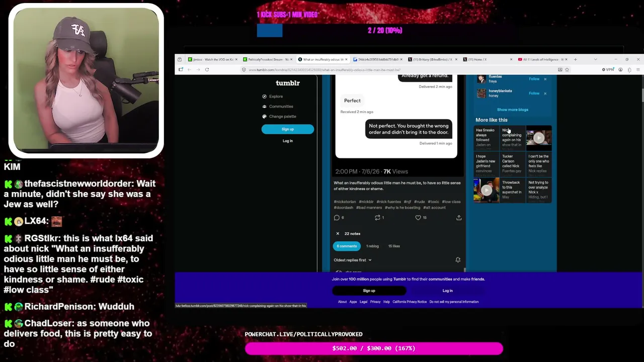Select the '1 reblog' notes tab
Viewport: 644px width, 362px height.
pos(372,246)
